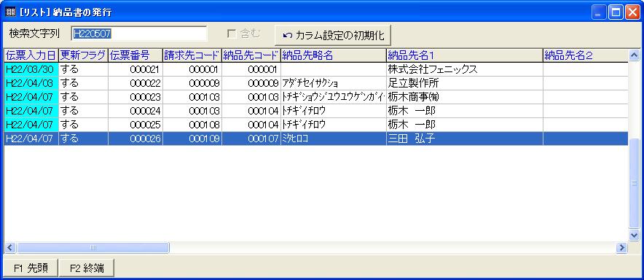Screen dimensions: 644x280
Task: Toggle the 含む checkbox
Action: [232, 34]
